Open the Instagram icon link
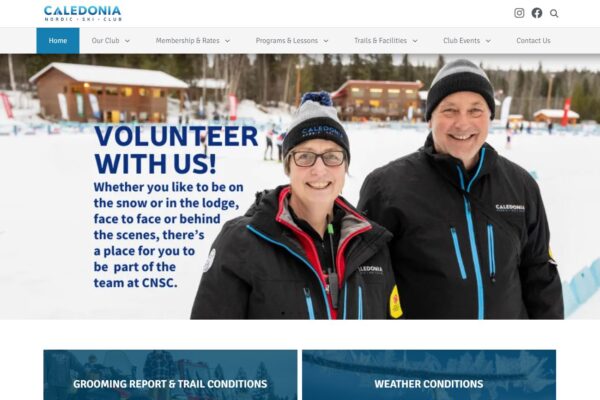 click(x=519, y=13)
